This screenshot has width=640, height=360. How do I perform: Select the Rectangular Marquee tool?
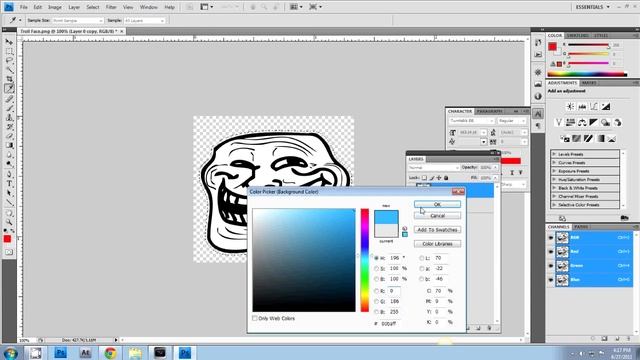pos(9,51)
